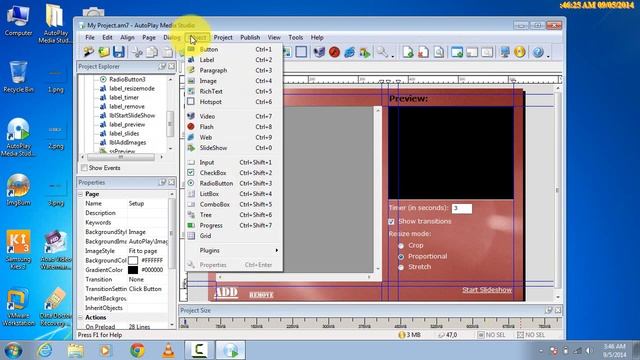Select label_timer in Project Explorer
Image resolution: width=640 pixels, height=360 pixels.
(x=124, y=98)
